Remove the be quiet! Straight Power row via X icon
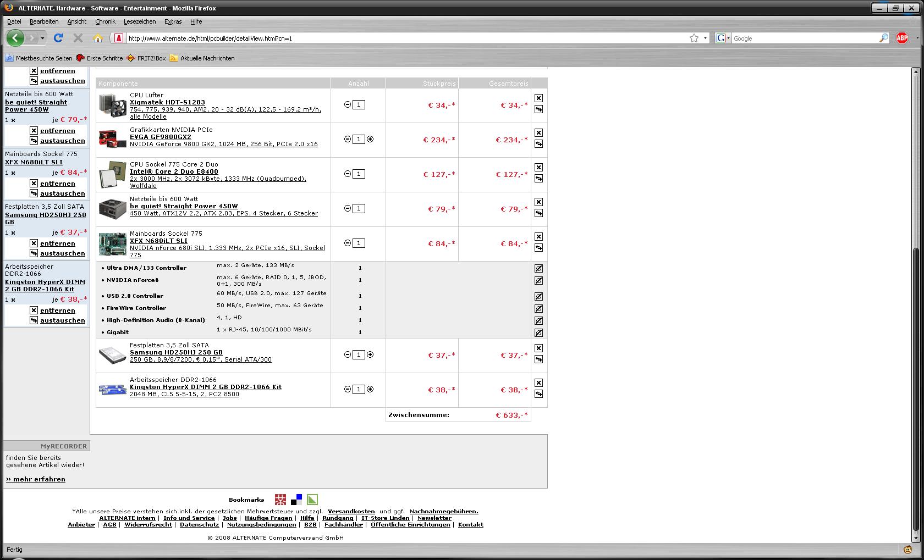 [x=538, y=202]
